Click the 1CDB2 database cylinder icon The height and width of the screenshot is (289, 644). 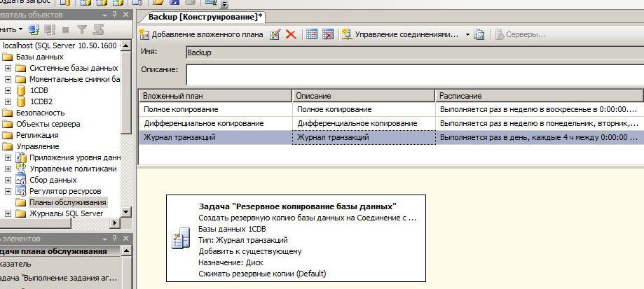click(20, 101)
